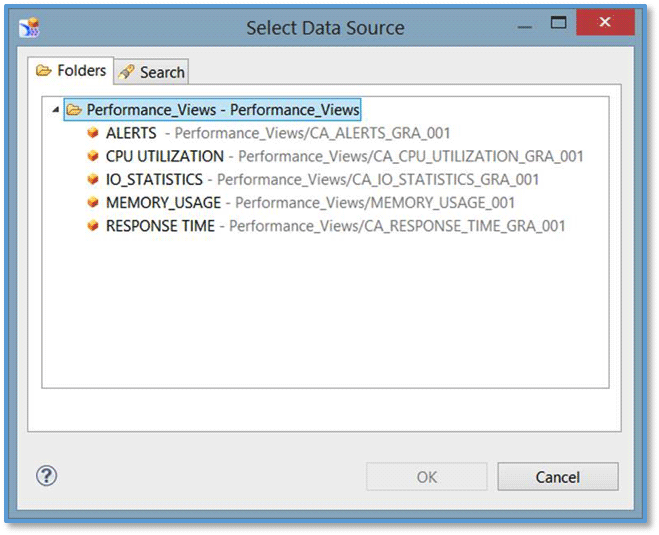Click the Performance_Views folder icon
This screenshot has width=659, height=535.
[74, 110]
